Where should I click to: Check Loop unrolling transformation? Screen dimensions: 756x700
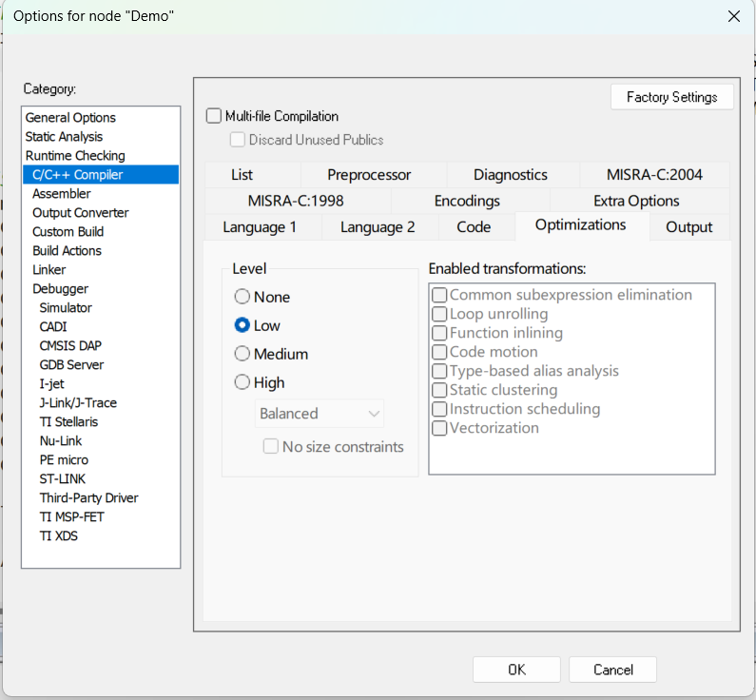pos(439,314)
